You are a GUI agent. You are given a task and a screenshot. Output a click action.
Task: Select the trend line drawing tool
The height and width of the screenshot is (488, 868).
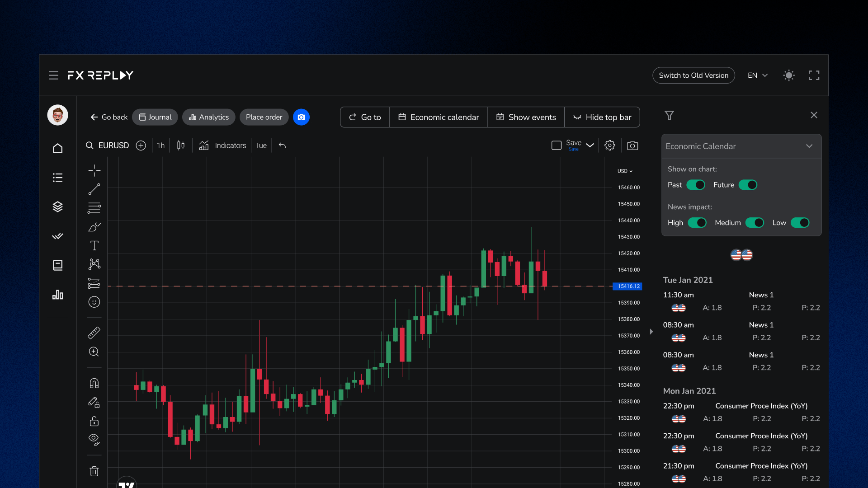click(x=94, y=189)
